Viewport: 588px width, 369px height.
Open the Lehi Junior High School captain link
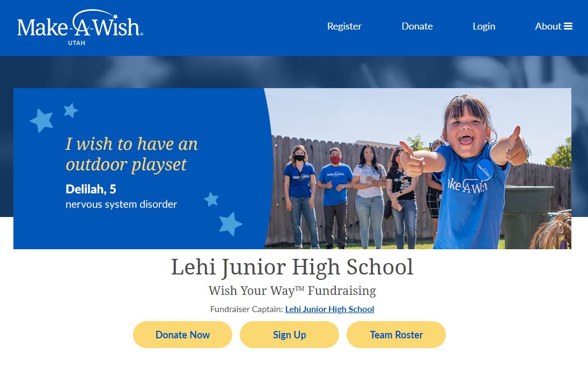[329, 309]
